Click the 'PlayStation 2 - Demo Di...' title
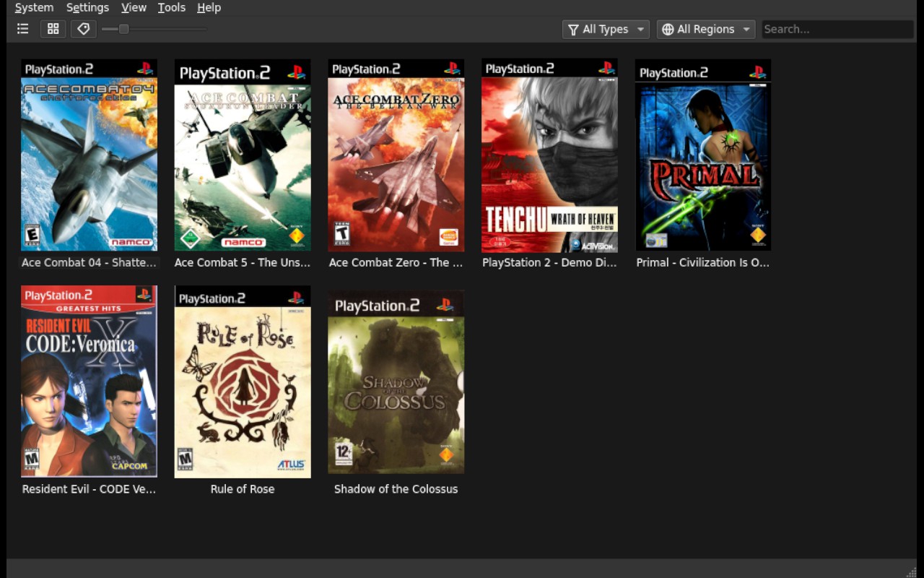Image resolution: width=924 pixels, height=578 pixels. pyautogui.click(x=549, y=263)
